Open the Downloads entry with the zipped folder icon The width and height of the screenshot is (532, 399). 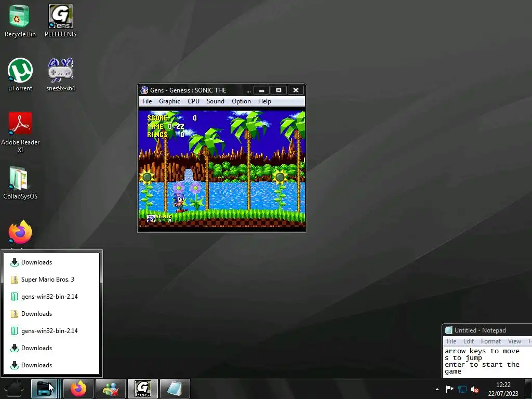(51, 313)
